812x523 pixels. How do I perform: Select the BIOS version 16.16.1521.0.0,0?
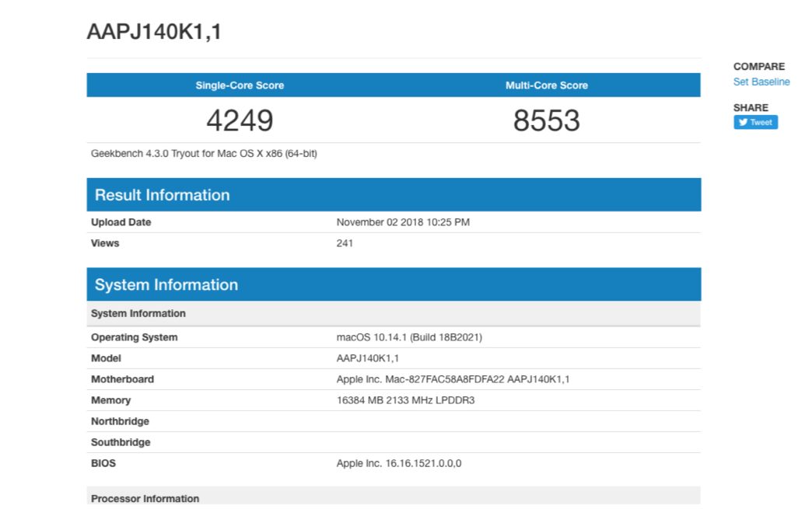tap(399, 463)
